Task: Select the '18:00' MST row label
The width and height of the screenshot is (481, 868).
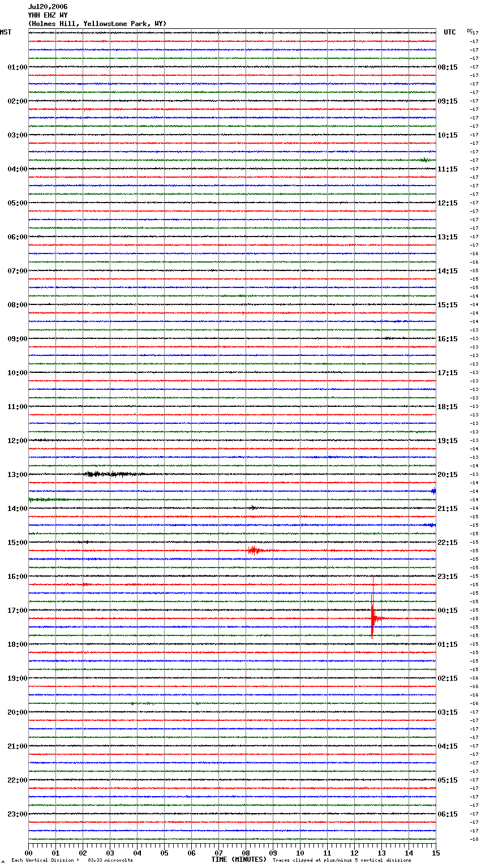Action: point(18,644)
